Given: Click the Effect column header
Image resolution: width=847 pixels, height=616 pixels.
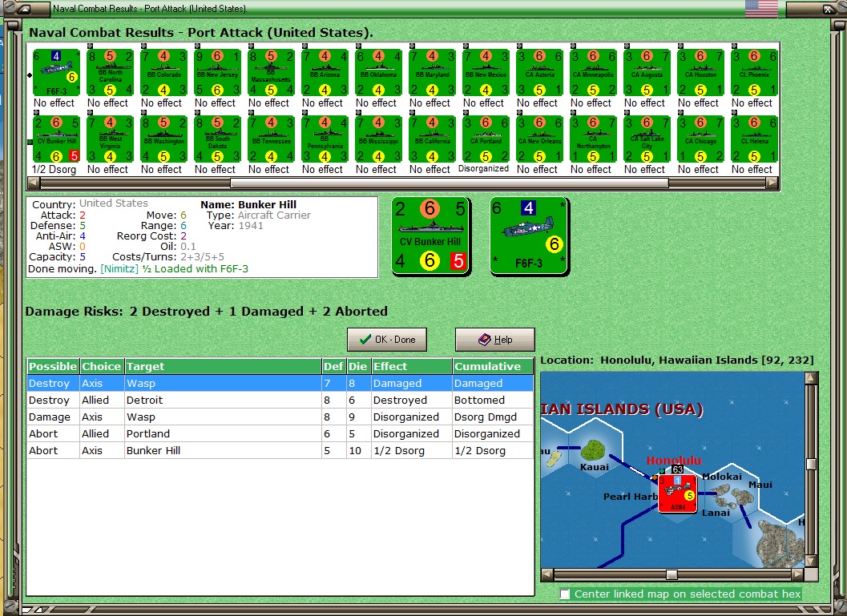Looking at the screenshot, I should pyautogui.click(x=412, y=366).
